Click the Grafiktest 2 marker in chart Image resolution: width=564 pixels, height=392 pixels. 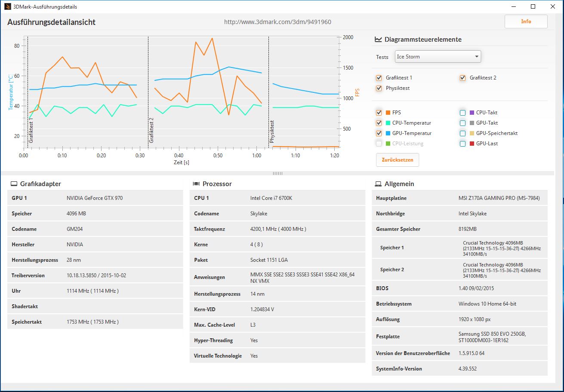click(x=151, y=130)
